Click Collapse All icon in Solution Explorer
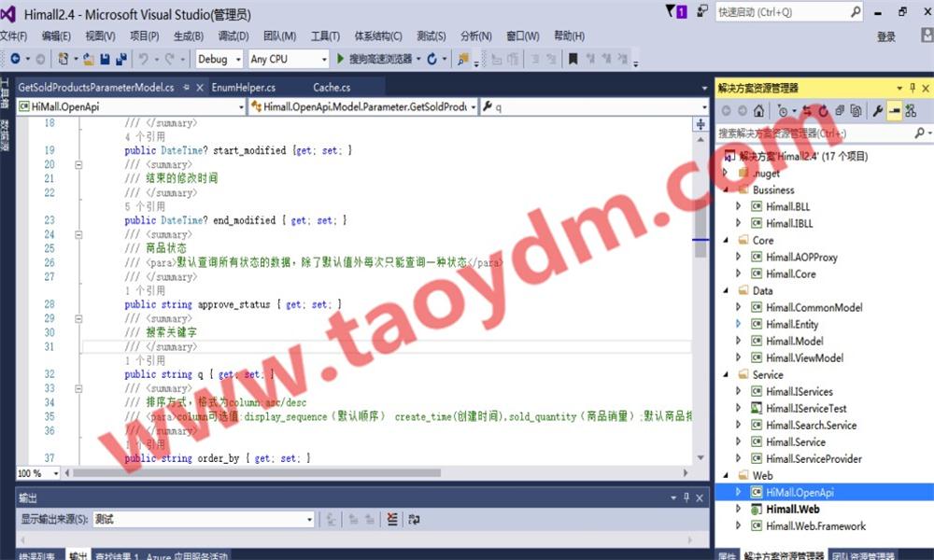Viewport: 934px width, 560px height. click(x=840, y=111)
